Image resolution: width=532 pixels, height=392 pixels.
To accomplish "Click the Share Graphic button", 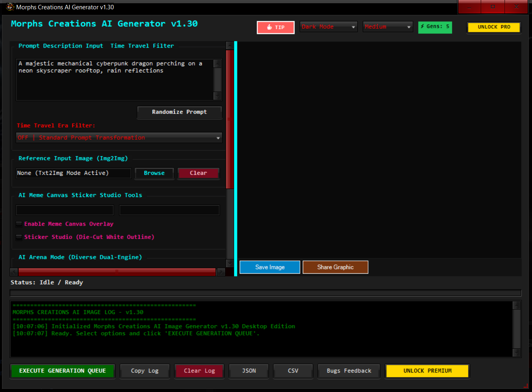I will coord(335,267).
